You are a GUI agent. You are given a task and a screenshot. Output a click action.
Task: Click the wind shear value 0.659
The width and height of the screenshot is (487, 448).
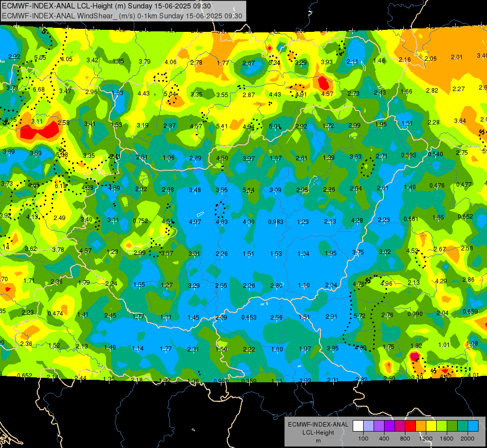pyautogui.click(x=470, y=312)
